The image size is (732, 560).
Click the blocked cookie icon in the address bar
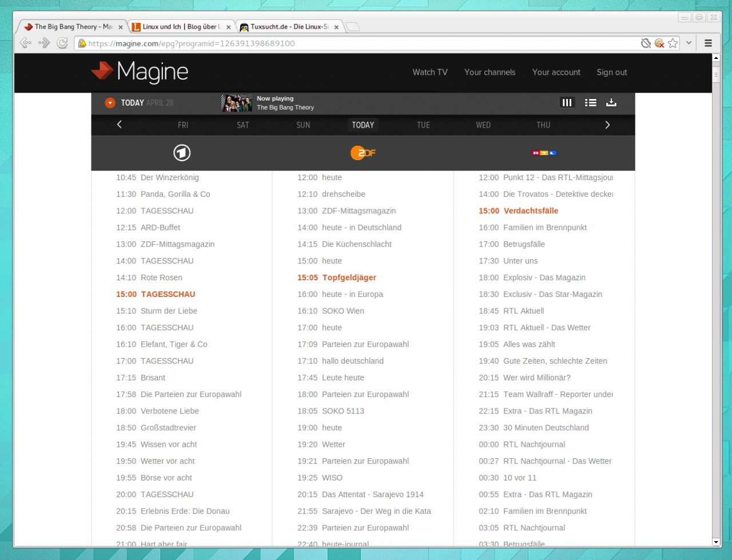(x=659, y=43)
